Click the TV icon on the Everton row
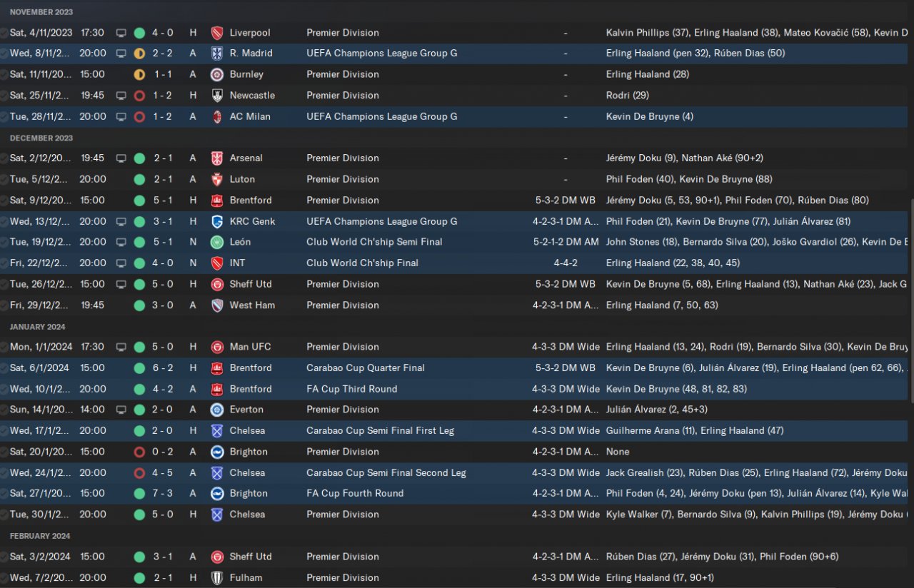Screen dimensions: 914x588 pyautogui.click(x=121, y=410)
